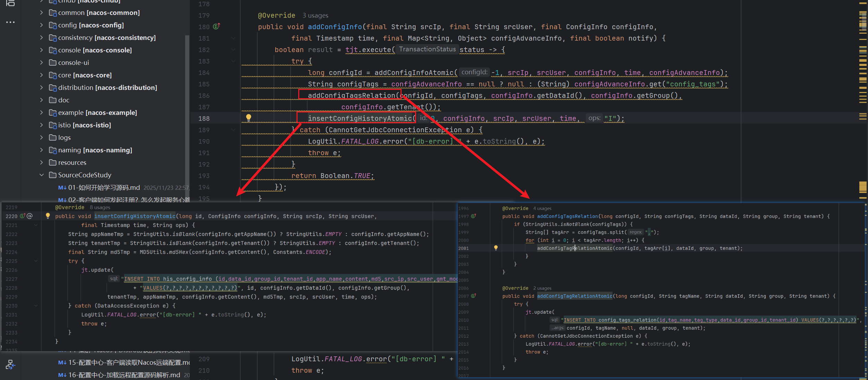Collapse the SourceCodeStudy folder

tap(42, 175)
